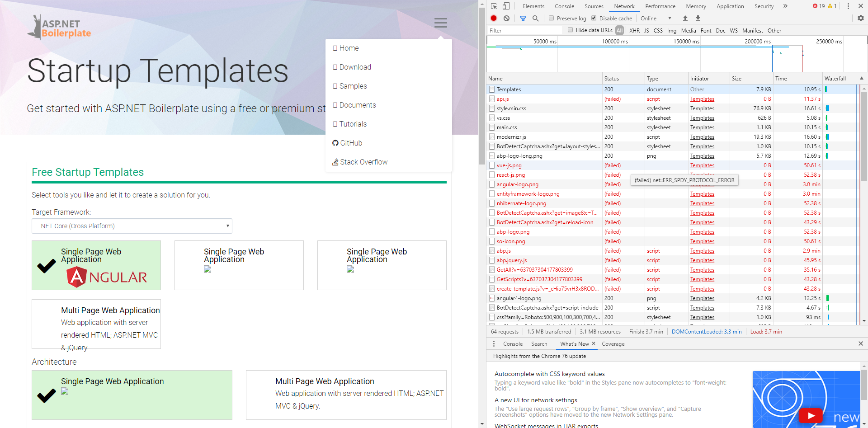The height and width of the screenshot is (428, 868).
Task: Open DevTools settings gear
Action: pos(861,18)
